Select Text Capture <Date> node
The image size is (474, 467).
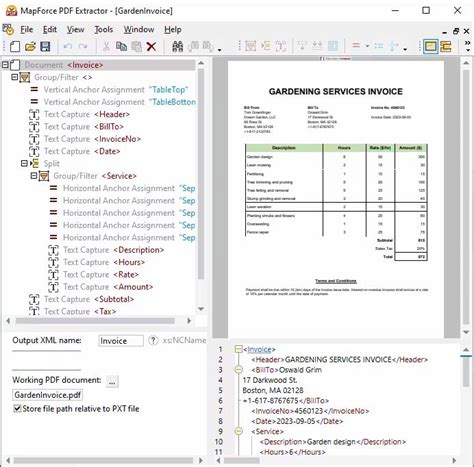pos(75,151)
